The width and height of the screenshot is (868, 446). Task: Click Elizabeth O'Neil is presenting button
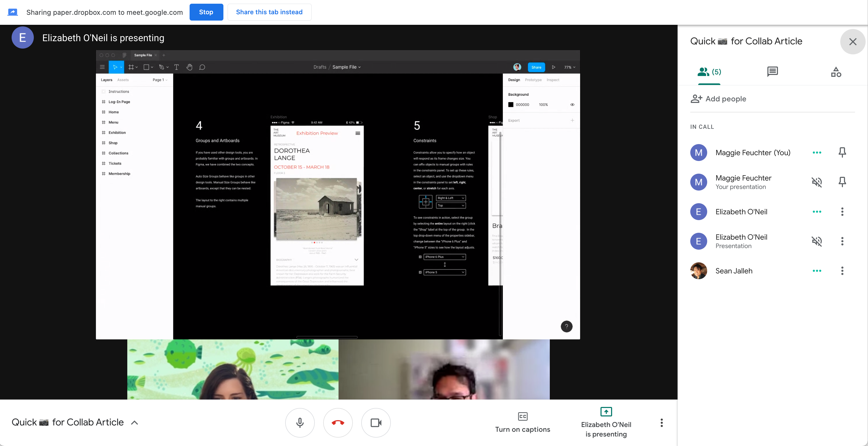click(606, 423)
